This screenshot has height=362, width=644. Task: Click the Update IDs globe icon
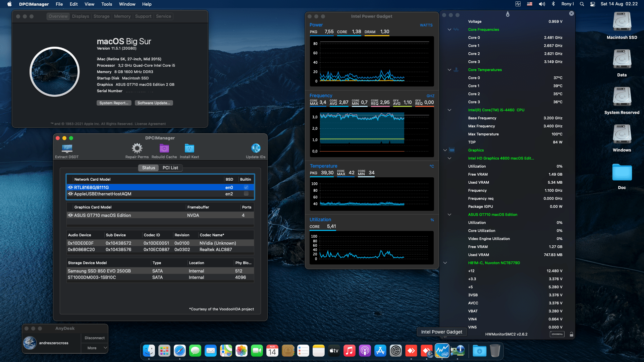[256, 148]
